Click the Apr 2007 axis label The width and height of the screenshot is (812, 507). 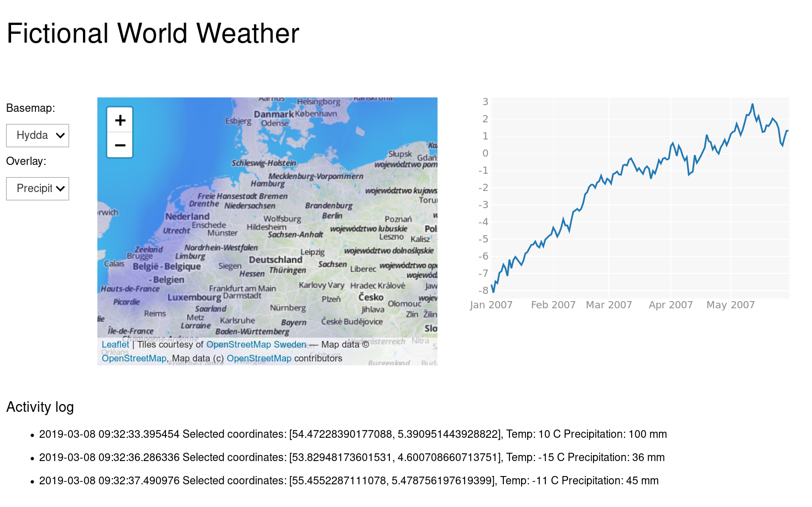coord(670,305)
